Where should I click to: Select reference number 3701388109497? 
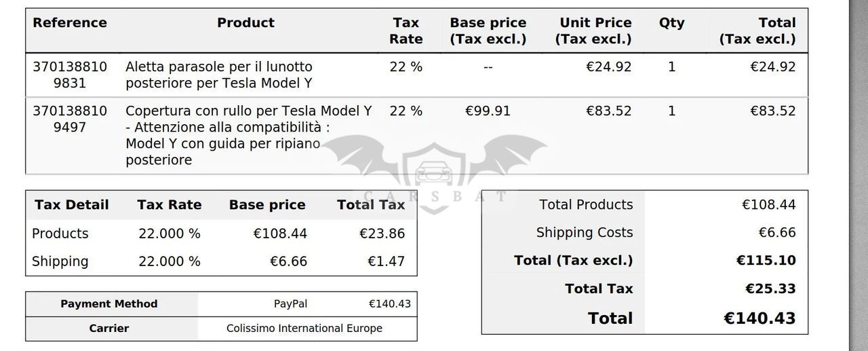tap(70, 119)
